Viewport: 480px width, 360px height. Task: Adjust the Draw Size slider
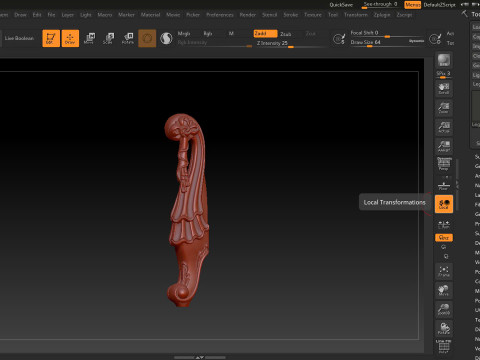(x=379, y=42)
